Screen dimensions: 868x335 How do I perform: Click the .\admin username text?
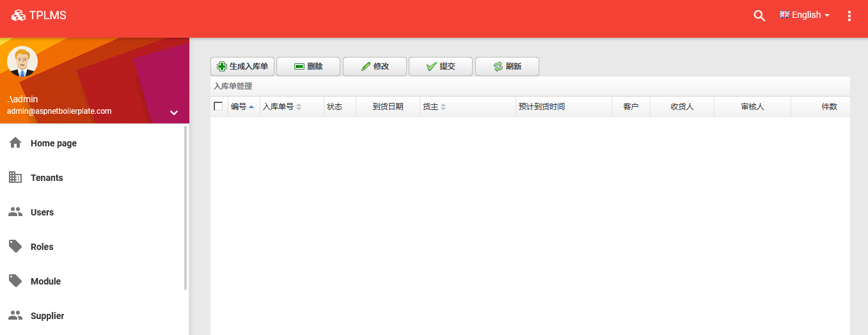point(22,99)
